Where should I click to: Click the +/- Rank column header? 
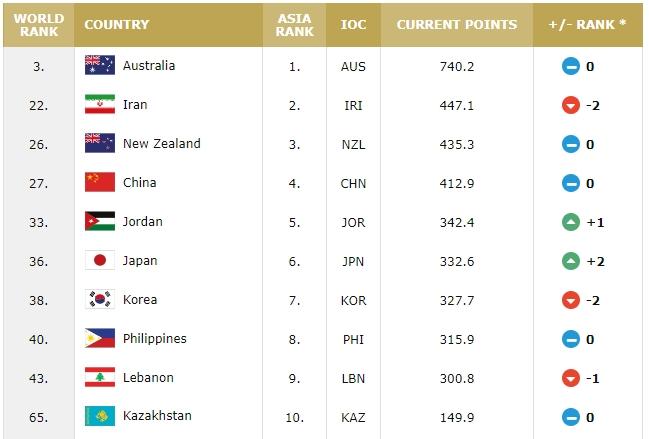click(588, 25)
